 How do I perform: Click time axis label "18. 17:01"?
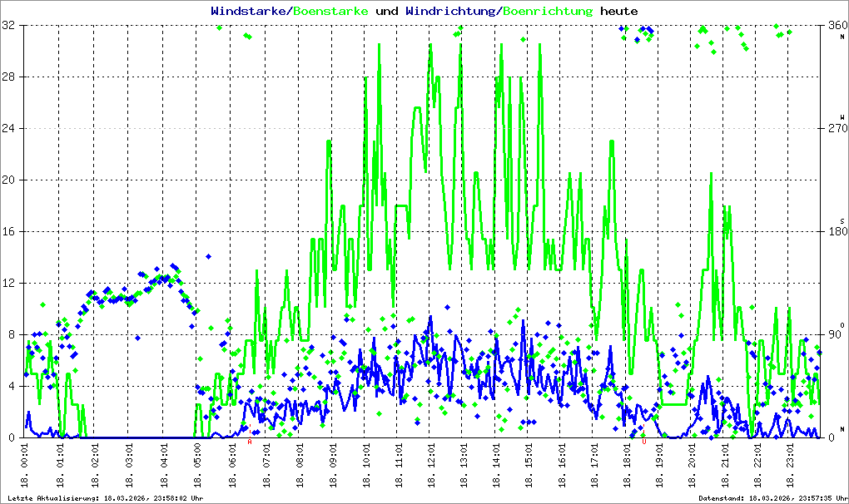pos(594,465)
